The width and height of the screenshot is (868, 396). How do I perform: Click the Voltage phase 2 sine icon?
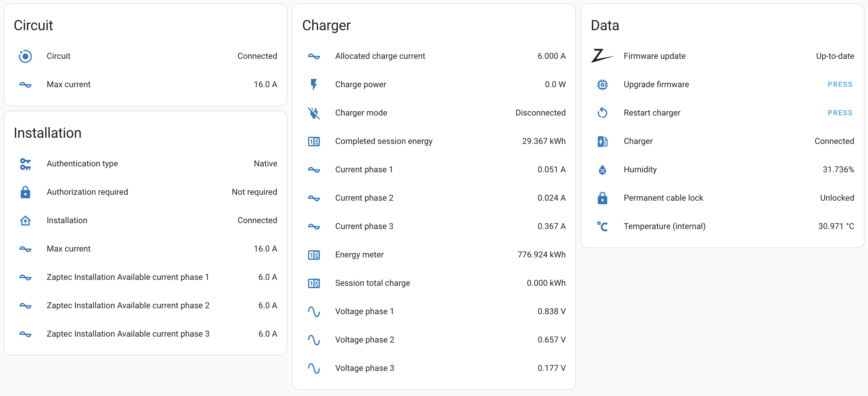[x=314, y=340]
